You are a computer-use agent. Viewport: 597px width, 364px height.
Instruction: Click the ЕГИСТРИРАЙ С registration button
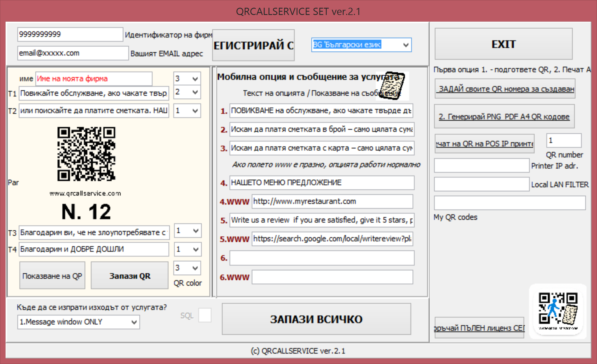[x=253, y=45]
